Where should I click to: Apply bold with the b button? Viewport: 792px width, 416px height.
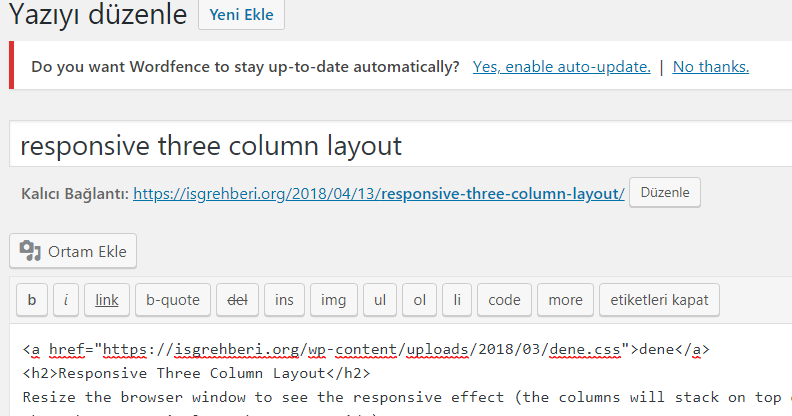[x=32, y=300]
